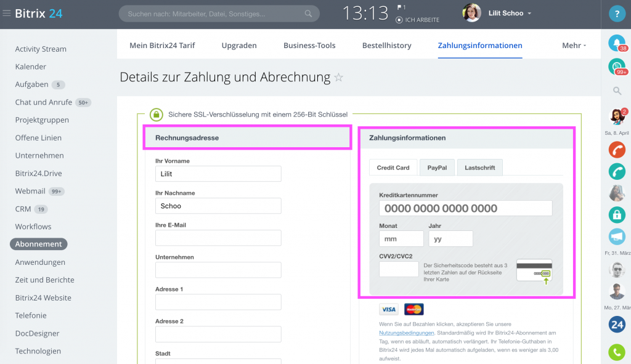The height and width of the screenshot is (364, 631).
Task: Click the VISA card logo
Action: click(x=389, y=309)
